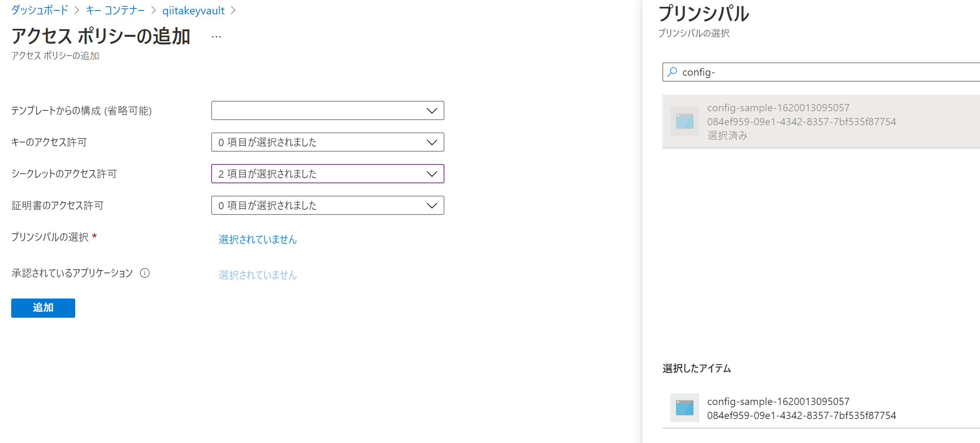Click the search magnifier icon in principal box
The height and width of the screenshot is (443, 980).
point(672,72)
